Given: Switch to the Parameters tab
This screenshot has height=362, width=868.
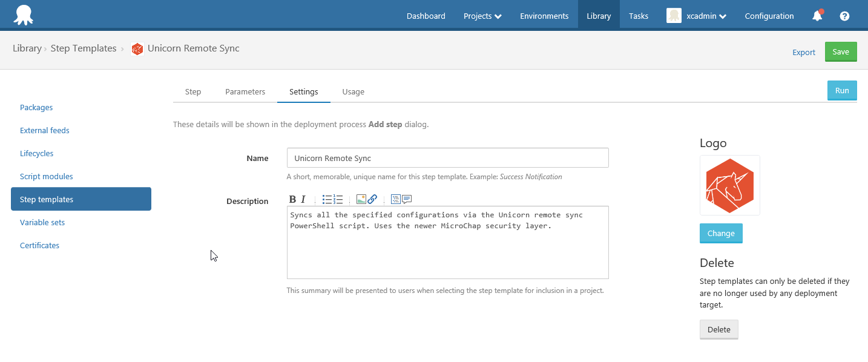Looking at the screenshot, I should (245, 92).
